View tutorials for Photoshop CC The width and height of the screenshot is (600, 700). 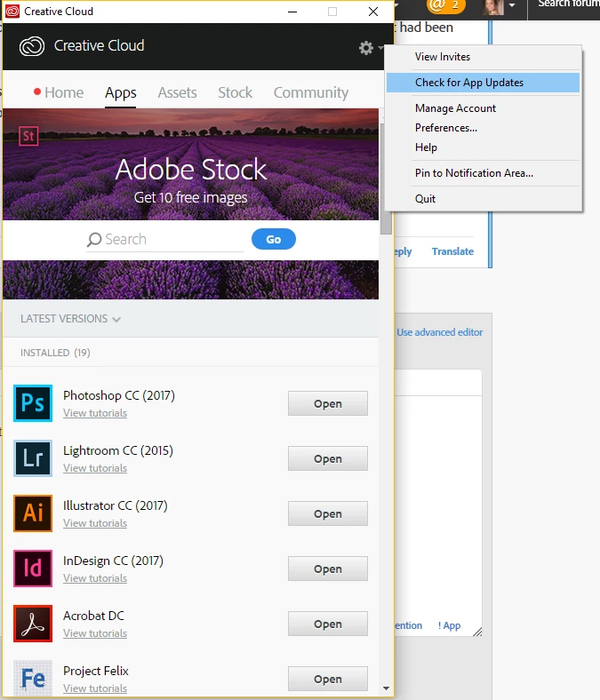pyautogui.click(x=95, y=413)
